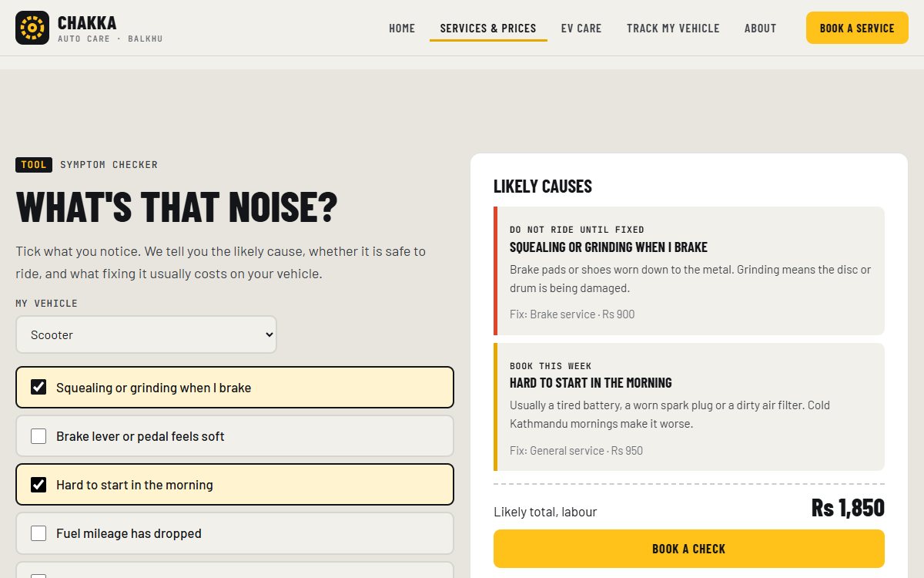The image size is (924, 578).
Task: Open the My Vehicle dropdown showing Scooter
Action: pos(146,334)
